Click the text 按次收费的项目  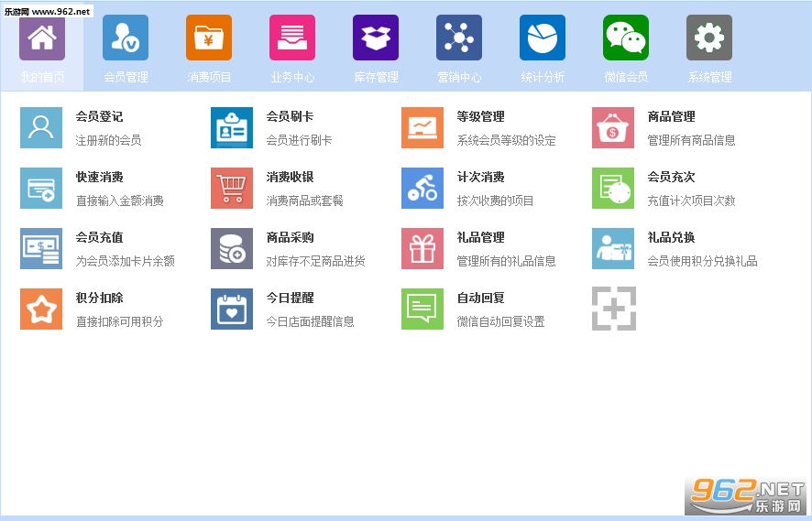(495, 201)
